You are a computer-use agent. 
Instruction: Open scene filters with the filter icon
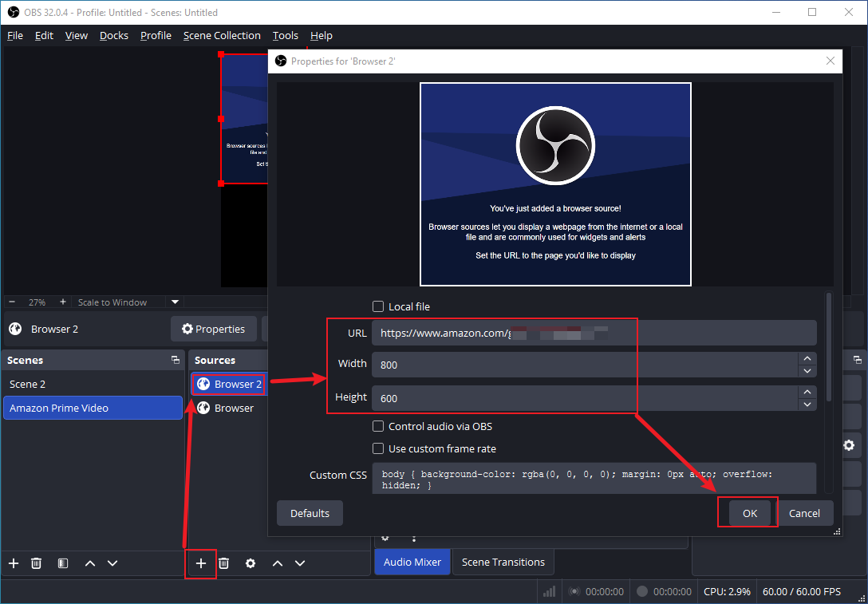tap(62, 563)
